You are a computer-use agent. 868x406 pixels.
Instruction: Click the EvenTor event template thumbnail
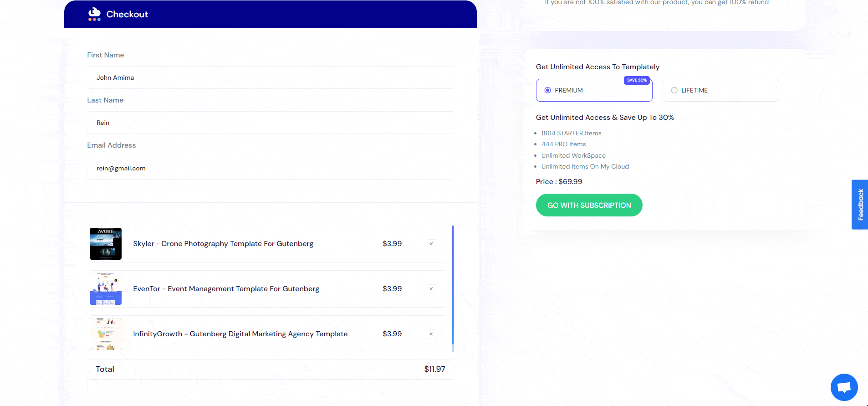pos(106,289)
